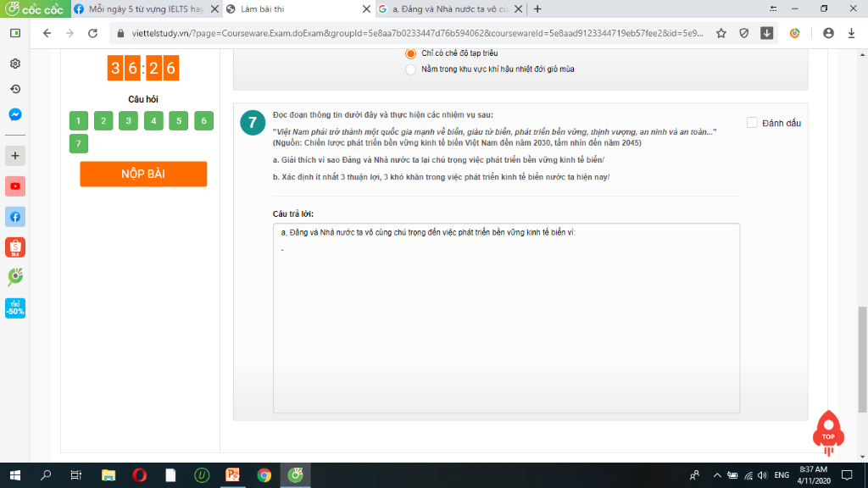Viewport: 868px width, 488px height.
Task: Launch Opera from the taskbar
Action: pyautogui.click(x=140, y=475)
